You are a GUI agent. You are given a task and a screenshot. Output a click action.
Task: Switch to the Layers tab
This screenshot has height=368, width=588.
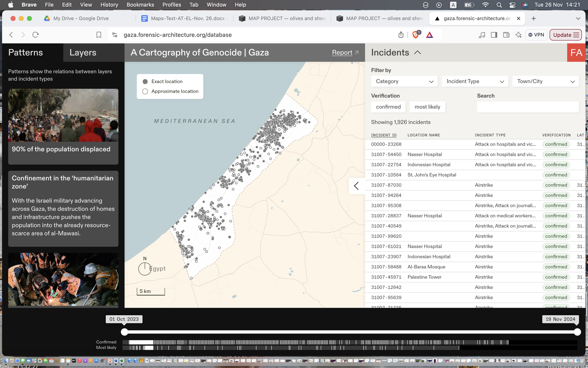tap(83, 52)
